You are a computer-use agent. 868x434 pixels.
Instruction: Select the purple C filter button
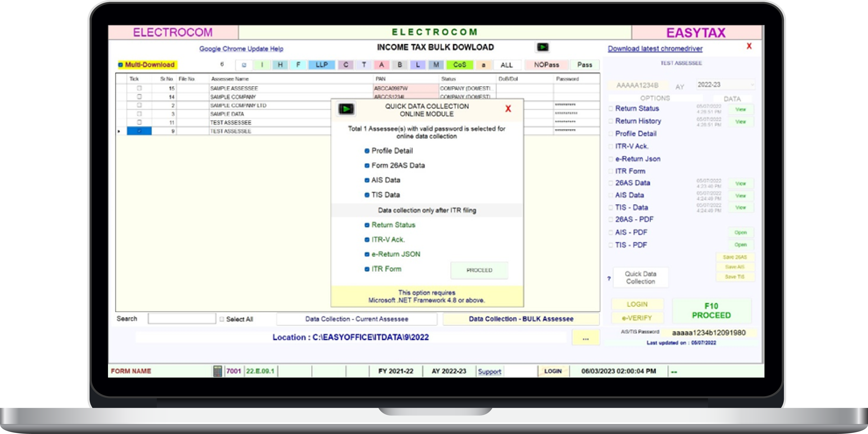pyautogui.click(x=346, y=65)
